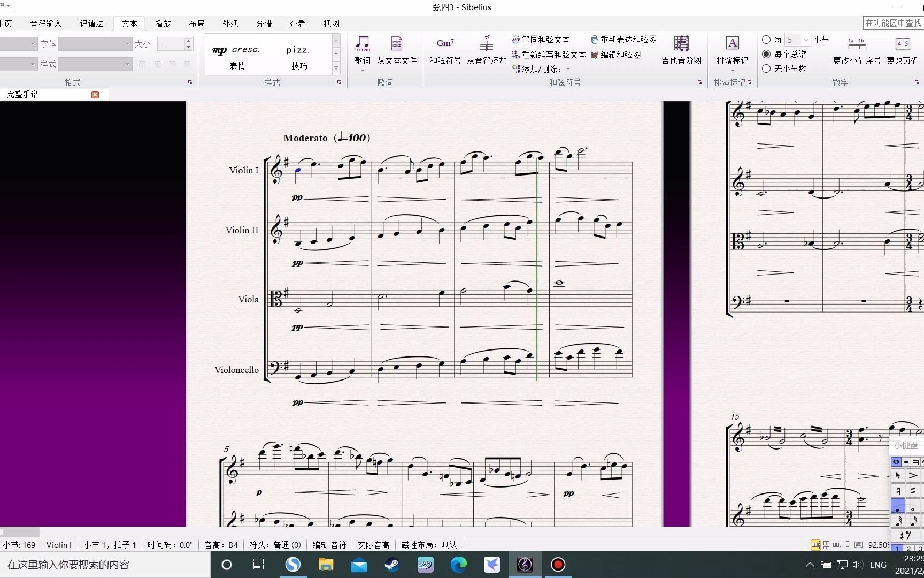
Task: Choose the 技巧 pizz. text style
Action: coord(299,56)
